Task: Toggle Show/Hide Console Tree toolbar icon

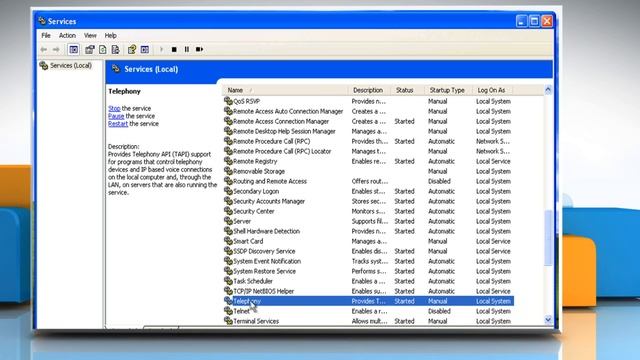Action: point(73,49)
